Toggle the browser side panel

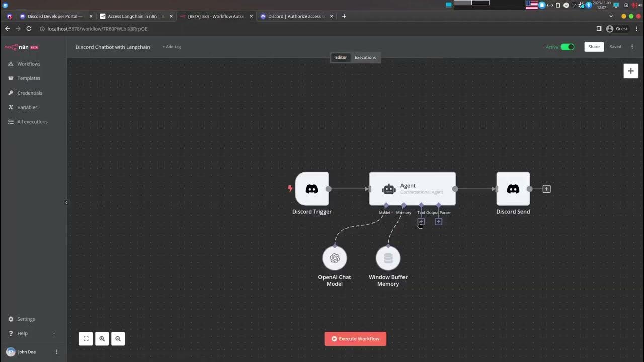click(x=599, y=29)
